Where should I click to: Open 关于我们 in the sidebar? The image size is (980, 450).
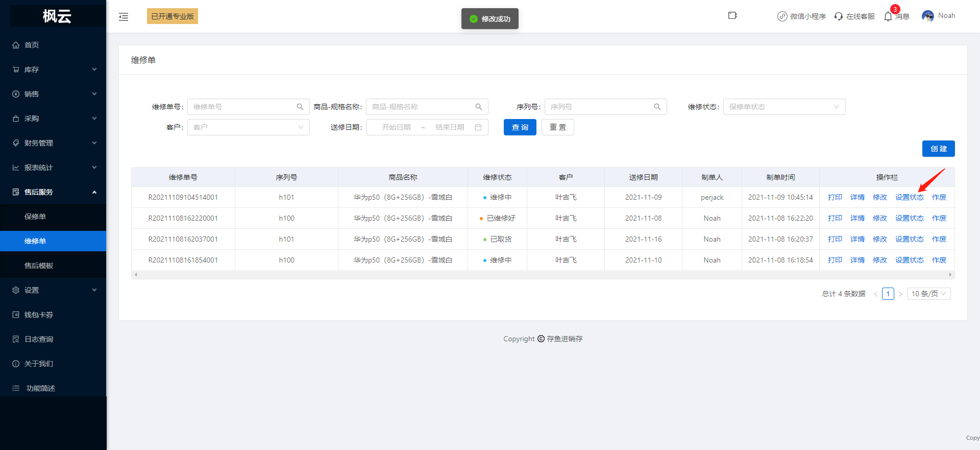click(x=53, y=364)
